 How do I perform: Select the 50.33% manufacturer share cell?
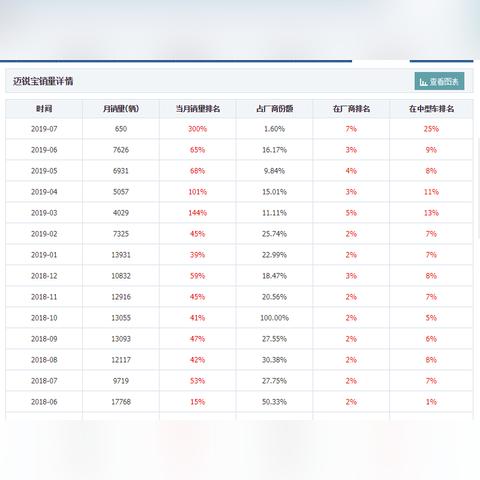coord(274,402)
